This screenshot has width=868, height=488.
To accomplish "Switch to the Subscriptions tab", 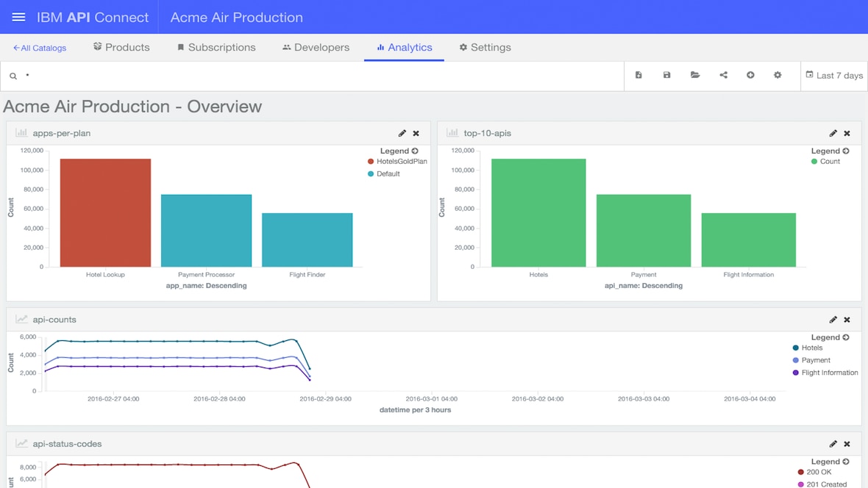I will pyautogui.click(x=216, y=47).
